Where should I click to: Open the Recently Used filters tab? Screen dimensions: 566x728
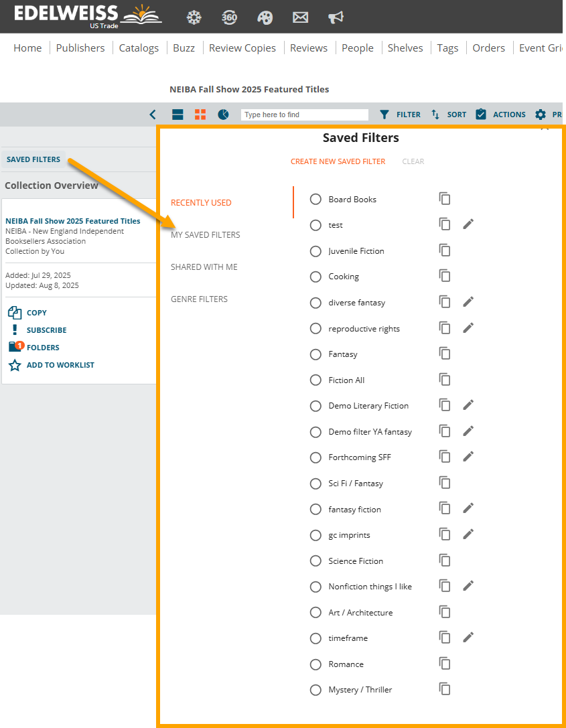(x=201, y=202)
